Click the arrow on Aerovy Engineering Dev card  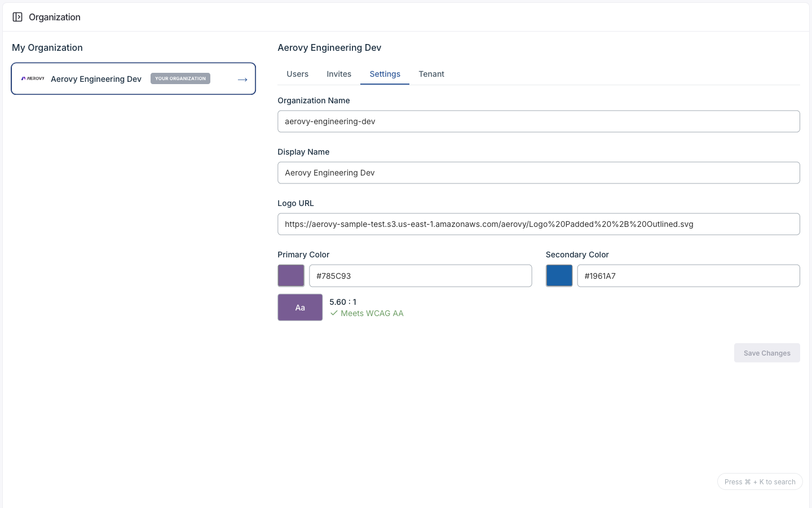point(242,80)
